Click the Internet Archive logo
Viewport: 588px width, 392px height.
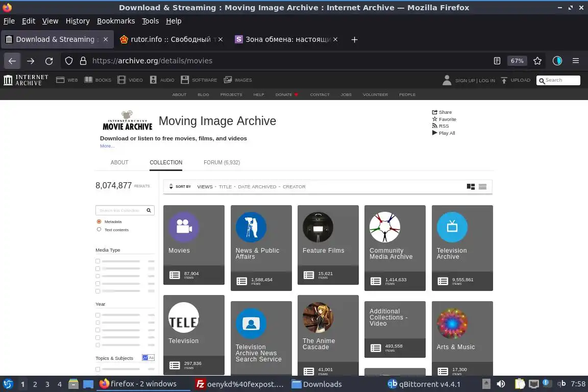point(26,80)
